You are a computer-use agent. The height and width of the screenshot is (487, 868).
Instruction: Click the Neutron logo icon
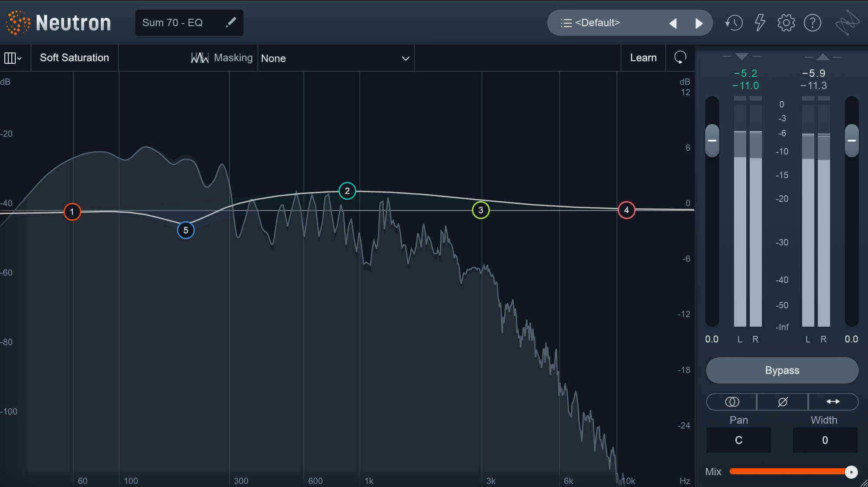[x=18, y=23]
